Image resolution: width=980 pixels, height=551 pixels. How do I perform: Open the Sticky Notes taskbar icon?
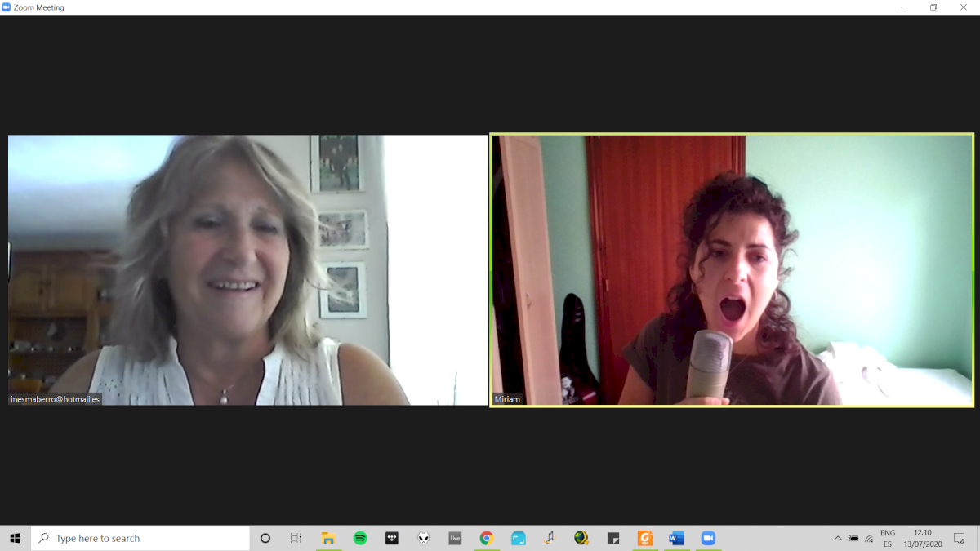coord(613,538)
